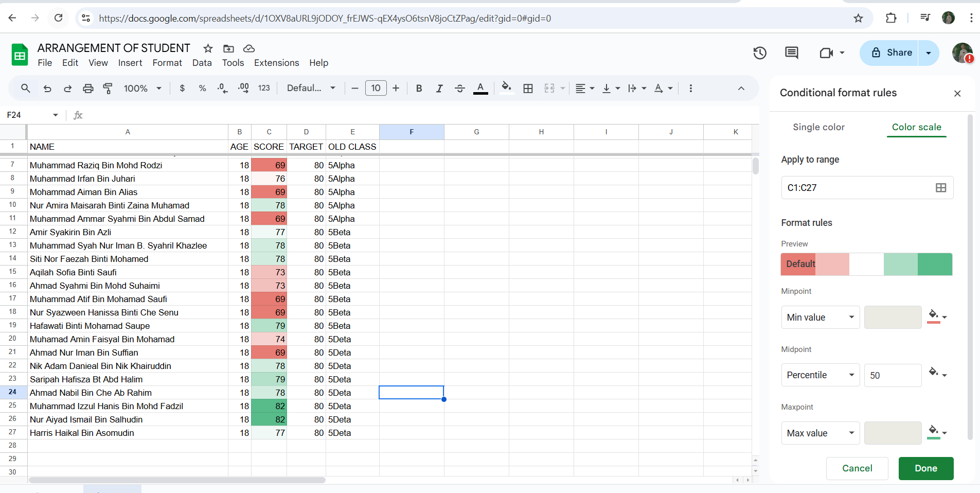Toggle strikethrough formatting

460,88
